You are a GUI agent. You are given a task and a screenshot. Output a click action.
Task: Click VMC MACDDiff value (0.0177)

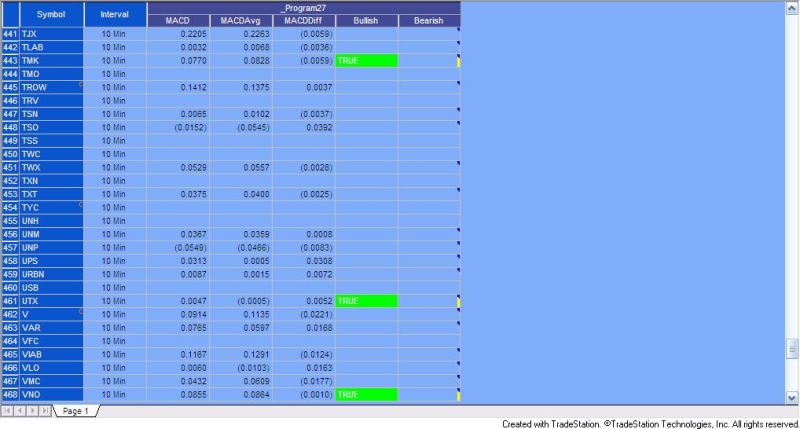point(316,381)
